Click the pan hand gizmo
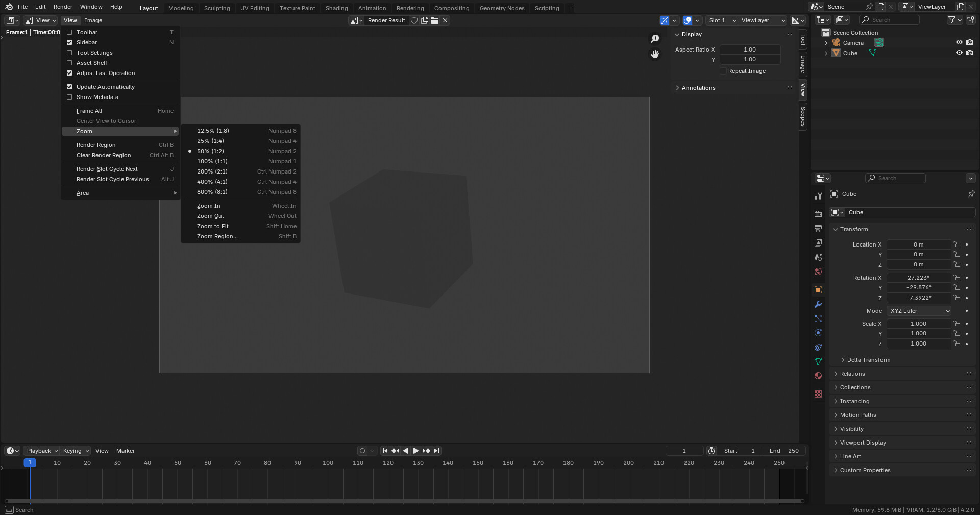980x515 pixels. pos(655,54)
